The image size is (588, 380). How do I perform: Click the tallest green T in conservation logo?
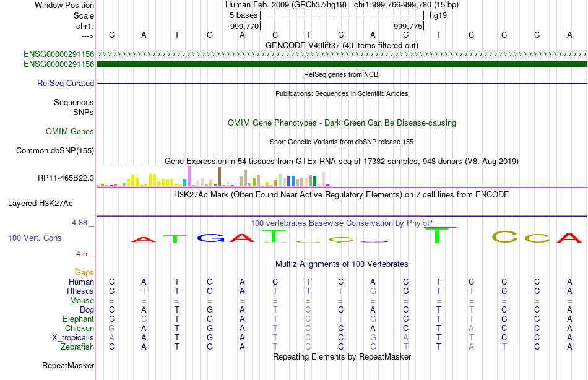437,236
